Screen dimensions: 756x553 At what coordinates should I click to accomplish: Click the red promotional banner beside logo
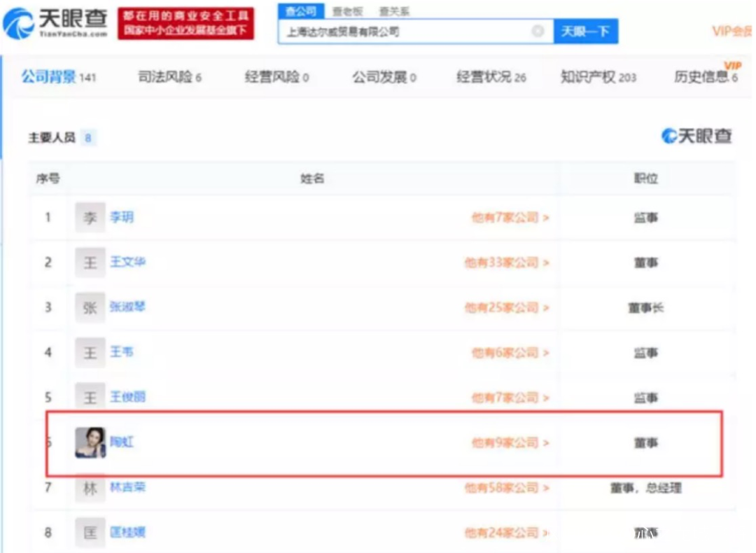(x=185, y=23)
